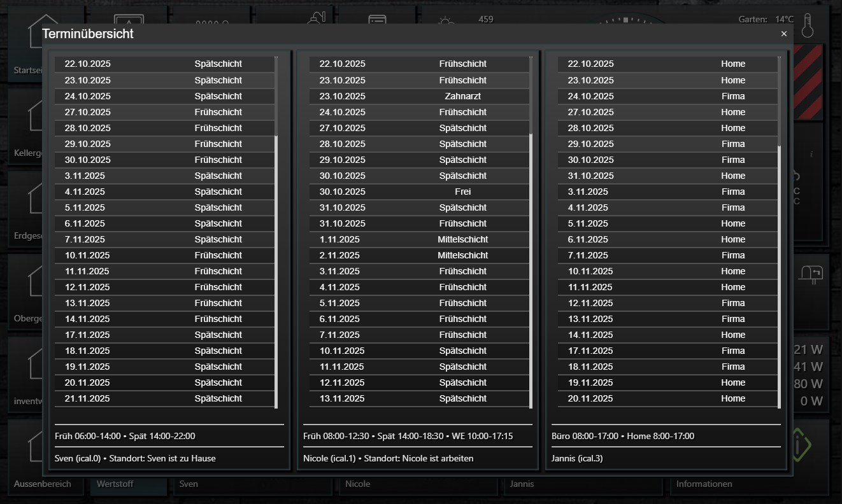Switch to the Wertstoff tile
Image resolution: width=842 pixels, height=504 pixels.
[x=128, y=484]
